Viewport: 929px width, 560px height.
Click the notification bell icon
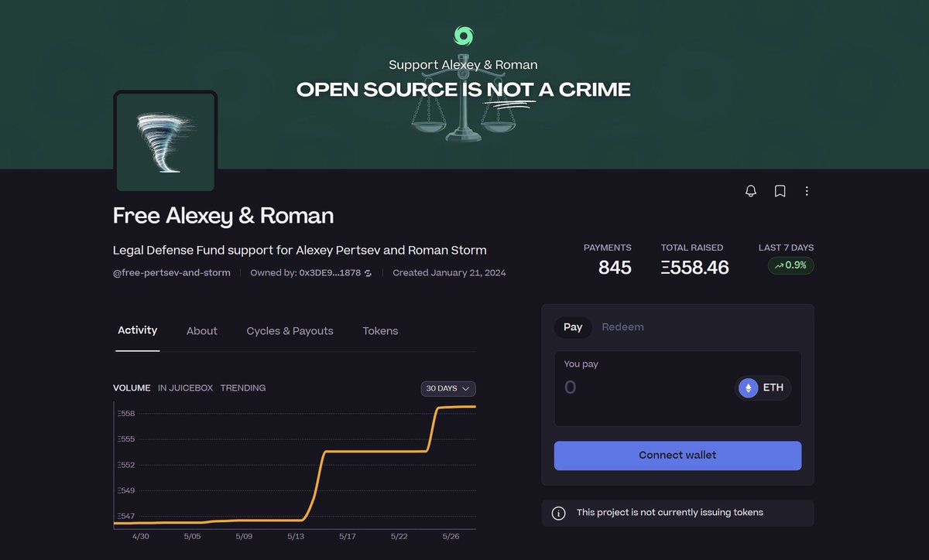coord(751,191)
